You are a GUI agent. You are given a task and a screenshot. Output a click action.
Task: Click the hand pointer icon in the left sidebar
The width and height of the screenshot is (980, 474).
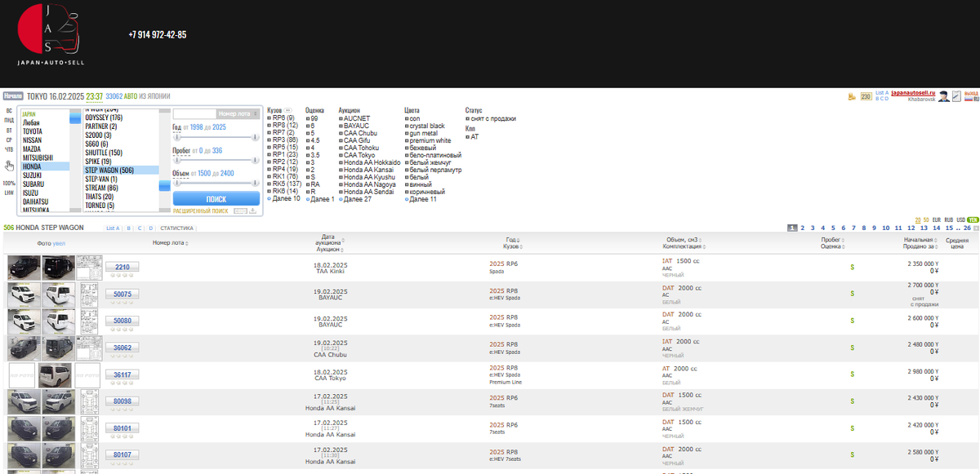point(9,166)
